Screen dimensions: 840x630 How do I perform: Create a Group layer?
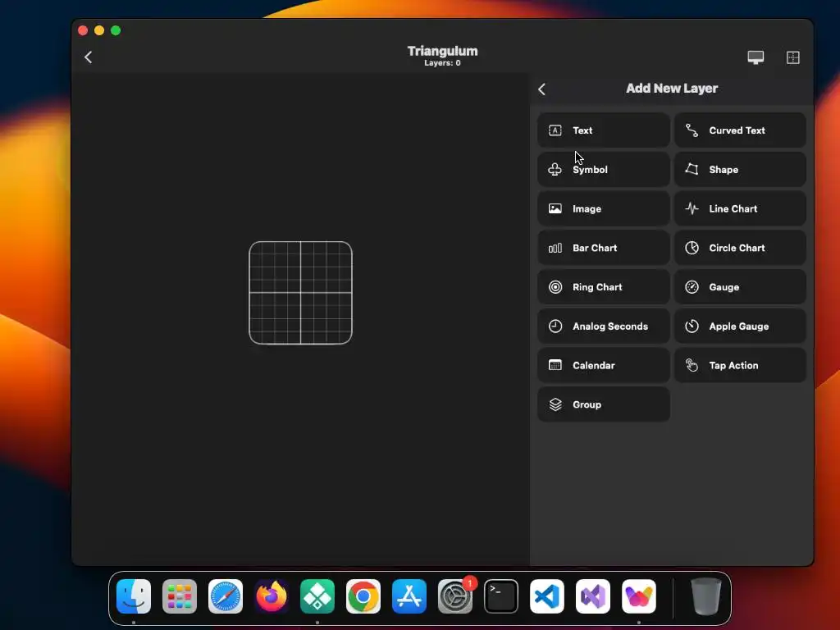pos(603,404)
